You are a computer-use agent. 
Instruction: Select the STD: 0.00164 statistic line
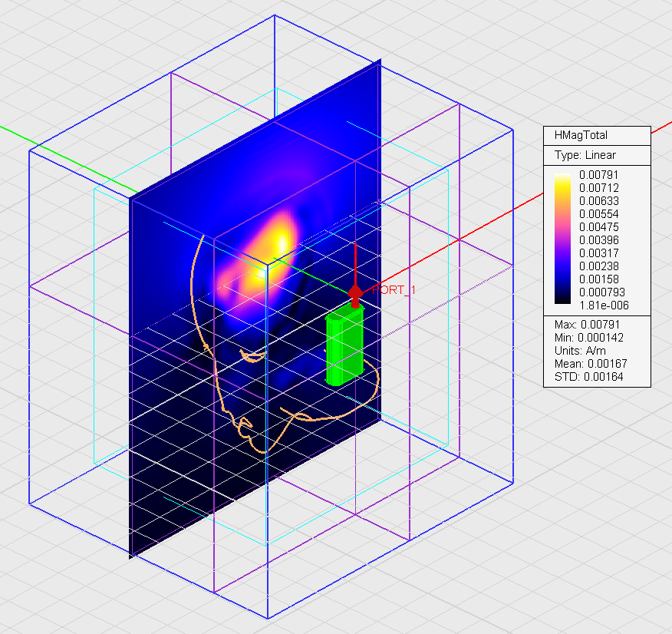tap(585, 376)
